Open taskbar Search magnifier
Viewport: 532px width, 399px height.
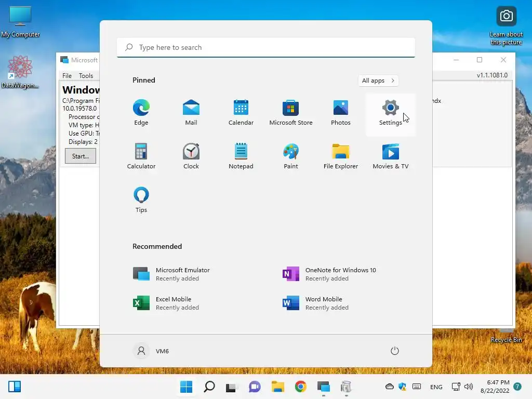[209, 387]
